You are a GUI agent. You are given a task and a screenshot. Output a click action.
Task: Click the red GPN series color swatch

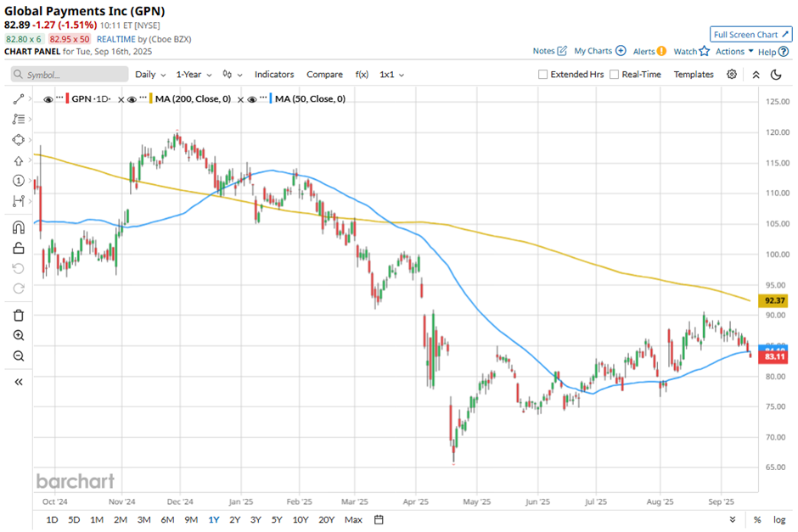(67, 98)
